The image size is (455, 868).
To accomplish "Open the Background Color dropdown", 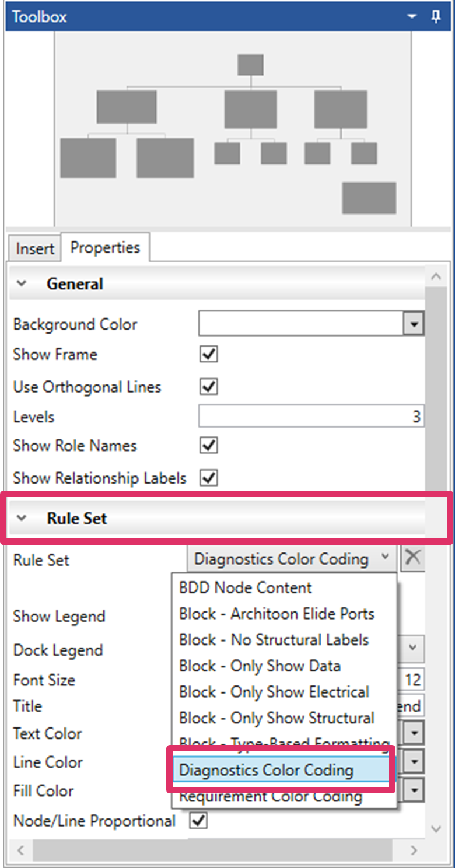I will tap(414, 324).
